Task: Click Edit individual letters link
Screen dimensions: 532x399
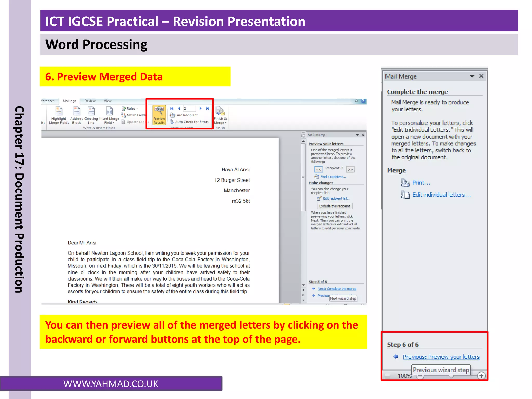Action: [441, 195]
